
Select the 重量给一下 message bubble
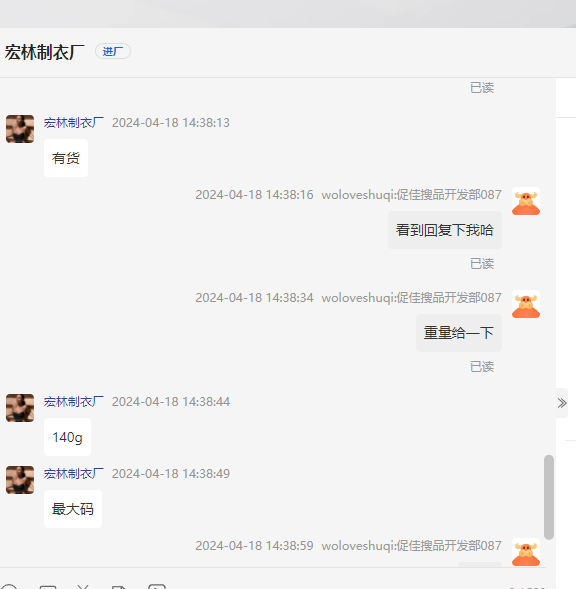coord(459,333)
